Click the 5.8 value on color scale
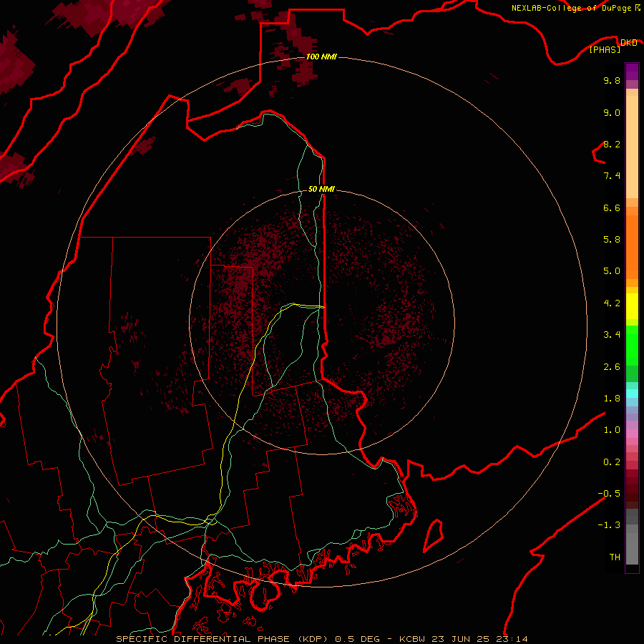The width and height of the screenshot is (644, 644). (612, 240)
